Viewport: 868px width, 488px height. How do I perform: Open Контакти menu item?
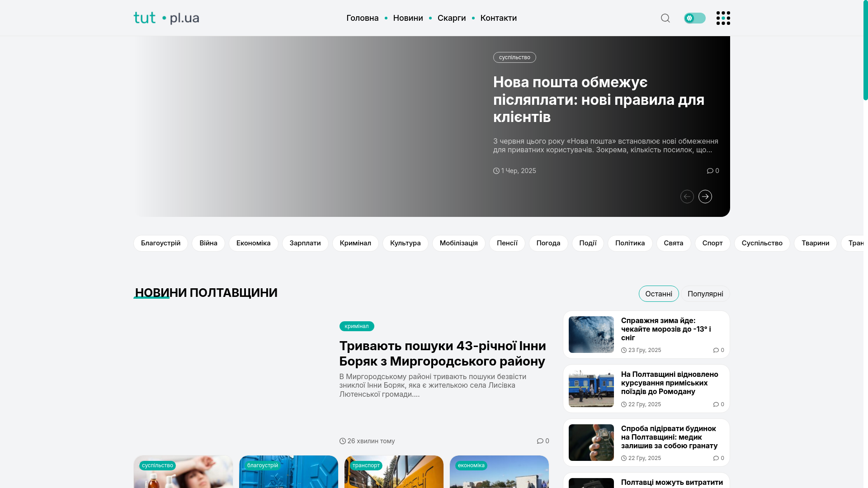coord(498,18)
